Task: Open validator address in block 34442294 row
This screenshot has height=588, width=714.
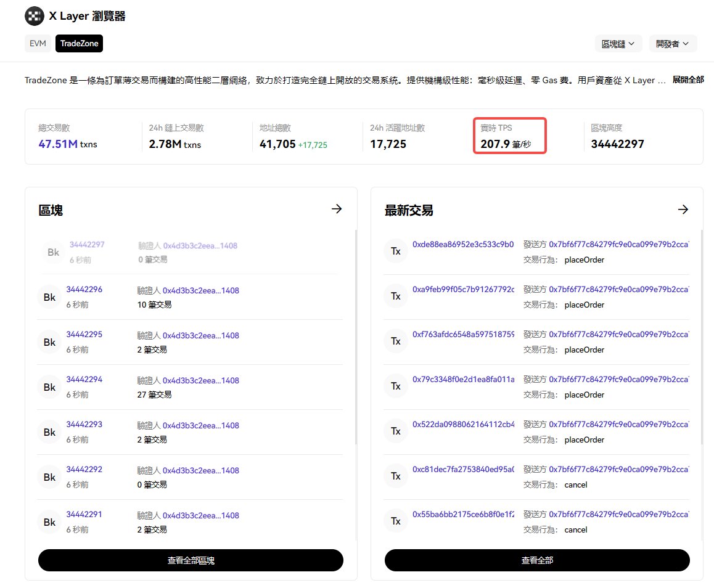Action: tap(201, 381)
